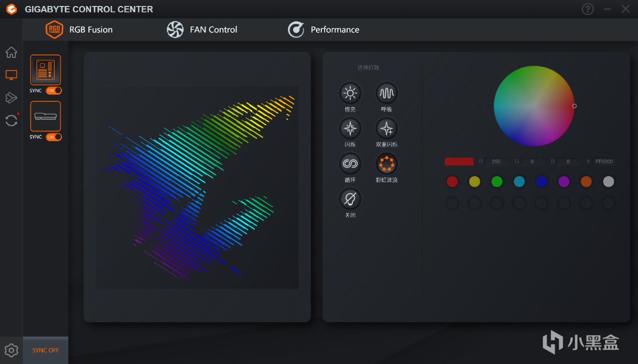
Task: Click the B value input field
Action: [x=569, y=162]
